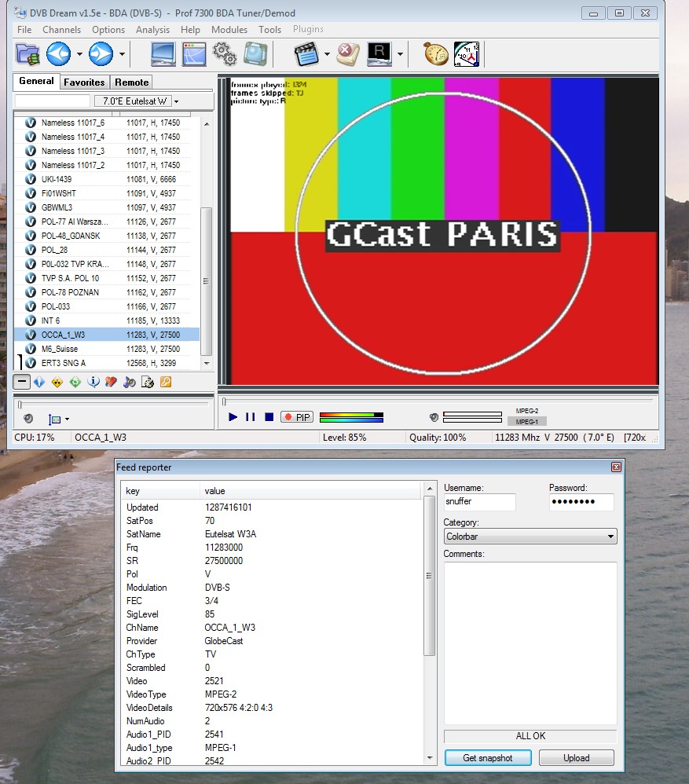Expand the R monitor icon dropdown arrow
Screen dimensions: 689x784
coord(400,54)
